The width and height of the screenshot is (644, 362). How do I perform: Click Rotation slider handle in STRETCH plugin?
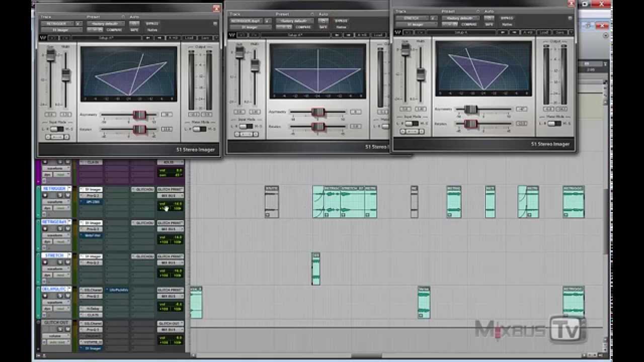(x=470, y=123)
